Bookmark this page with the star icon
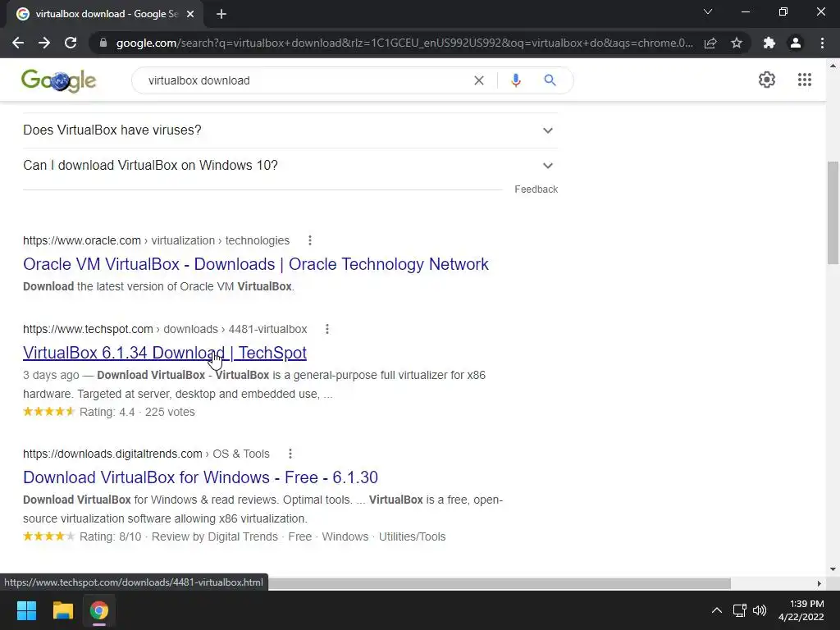840x630 pixels. pos(737,43)
